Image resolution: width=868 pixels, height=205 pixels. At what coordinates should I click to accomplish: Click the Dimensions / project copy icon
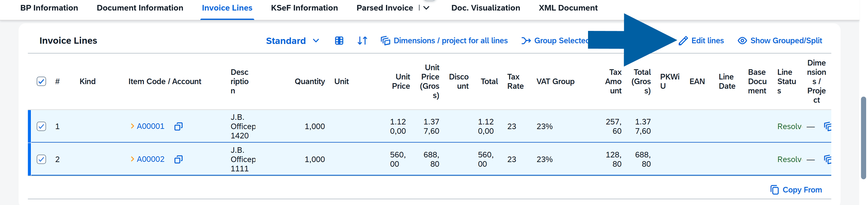pyautogui.click(x=385, y=41)
